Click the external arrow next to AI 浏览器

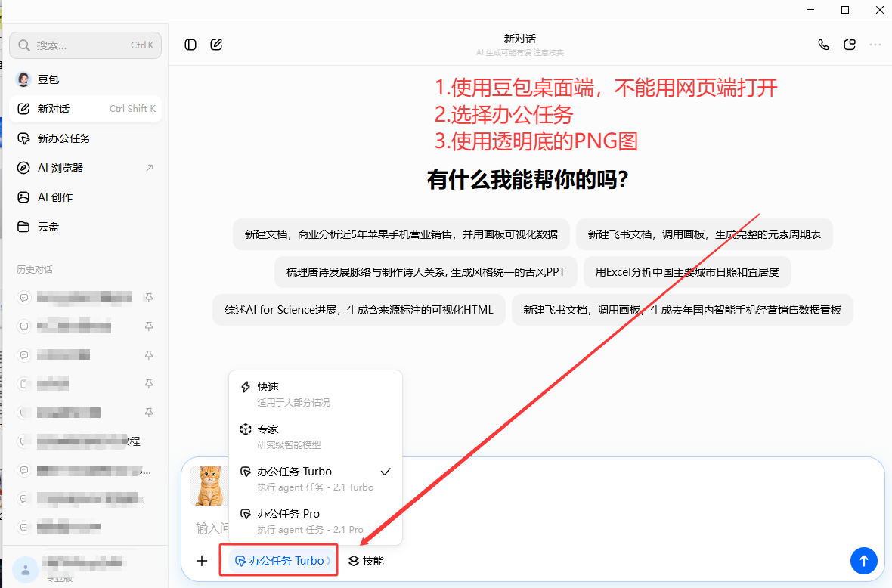[150, 168]
